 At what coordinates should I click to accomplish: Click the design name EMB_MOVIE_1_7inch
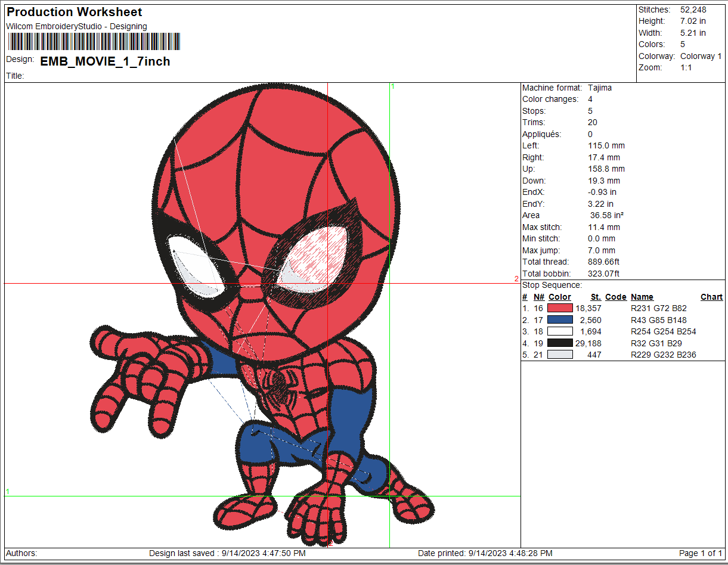(105, 61)
